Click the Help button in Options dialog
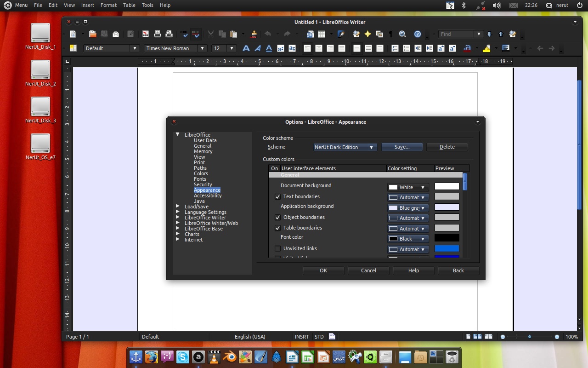Image resolution: width=588 pixels, height=368 pixels. (413, 270)
